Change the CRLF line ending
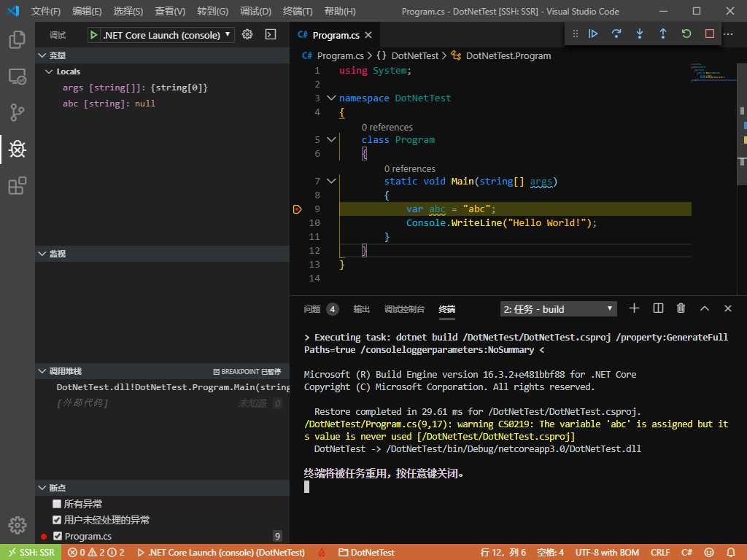747x560 pixels. 659,553
